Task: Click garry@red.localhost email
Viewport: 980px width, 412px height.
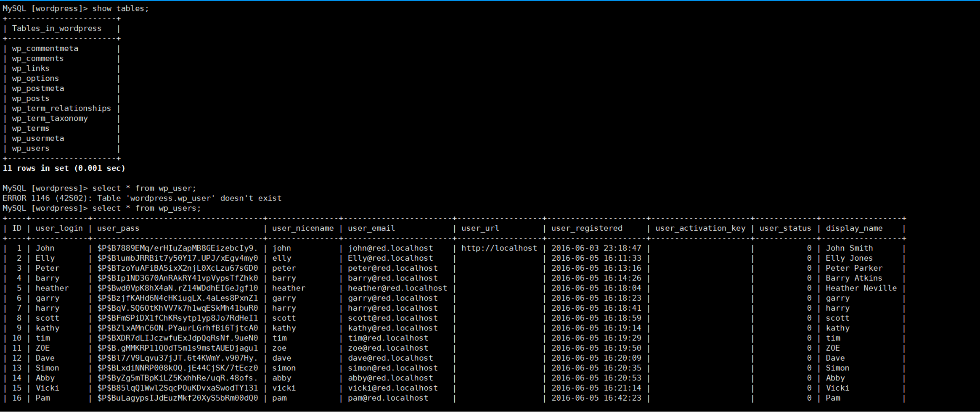Action: click(x=393, y=298)
